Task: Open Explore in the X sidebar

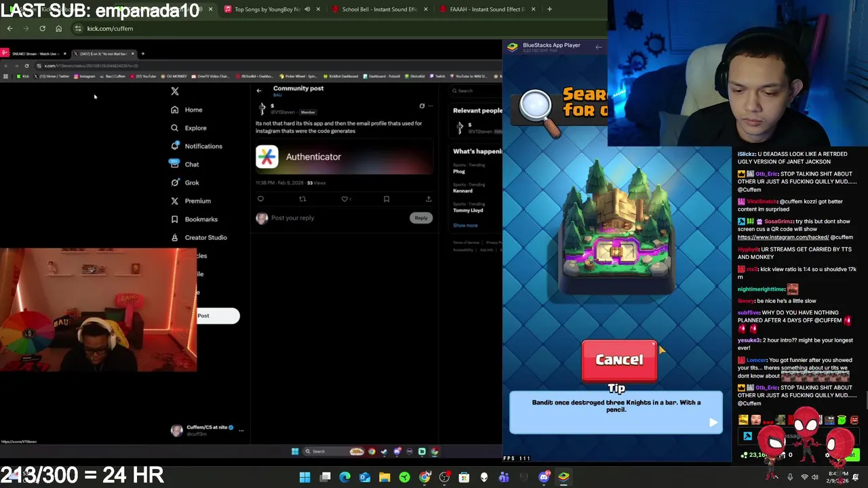Action: tap(189, 128)
